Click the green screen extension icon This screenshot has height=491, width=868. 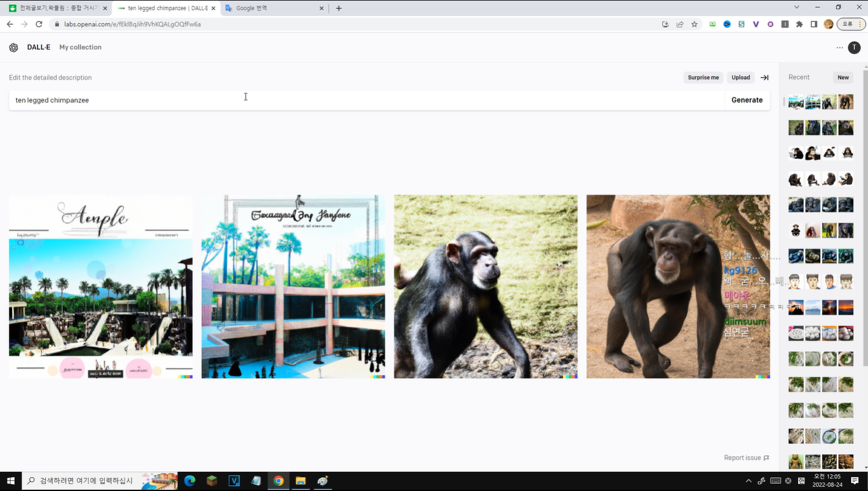pos(712,24)
